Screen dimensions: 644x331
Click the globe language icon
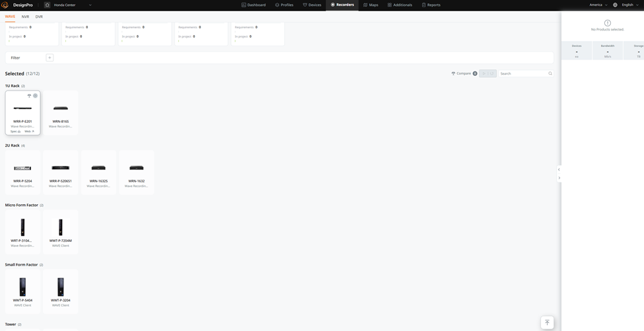[x=615, y=5]
